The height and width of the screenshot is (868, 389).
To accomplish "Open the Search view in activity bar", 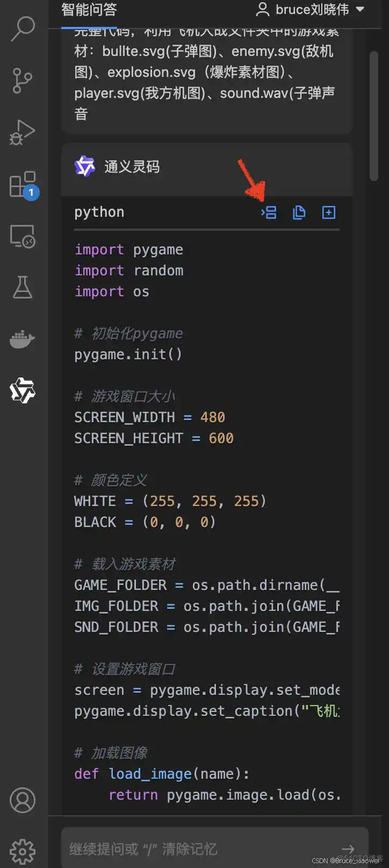I will click(x=23, y=29).
